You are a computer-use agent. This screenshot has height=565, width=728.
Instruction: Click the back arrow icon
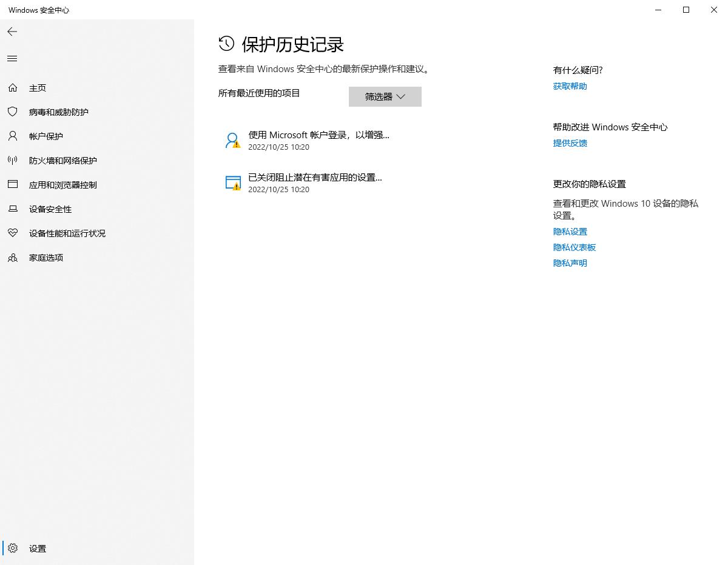click(x=12, y=32)
